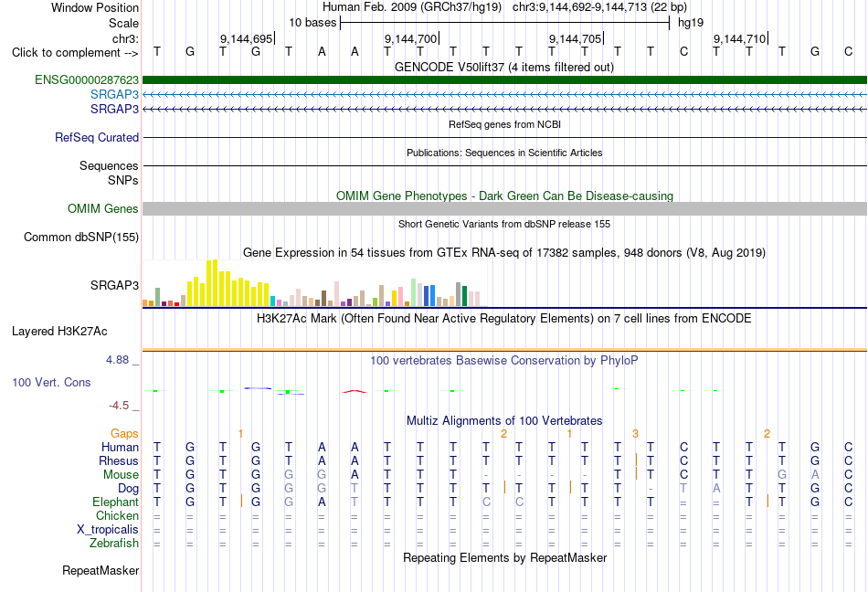
Task: Click the dark green ENSG00000287623 gene bar
Action: 505,80
